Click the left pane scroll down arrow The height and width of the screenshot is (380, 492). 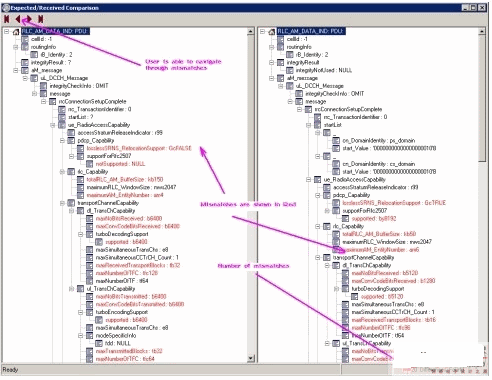pyautogui.click(x=251, y=358)
